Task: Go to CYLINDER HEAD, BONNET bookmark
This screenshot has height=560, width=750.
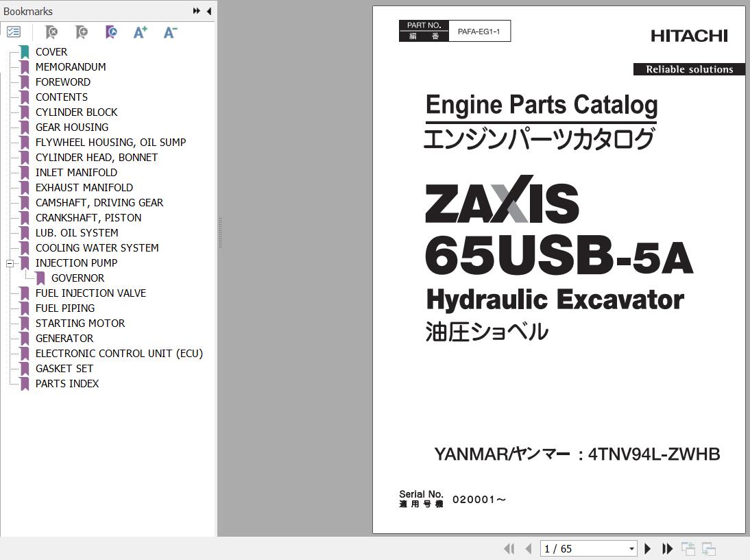Action: tap(97, 158)
